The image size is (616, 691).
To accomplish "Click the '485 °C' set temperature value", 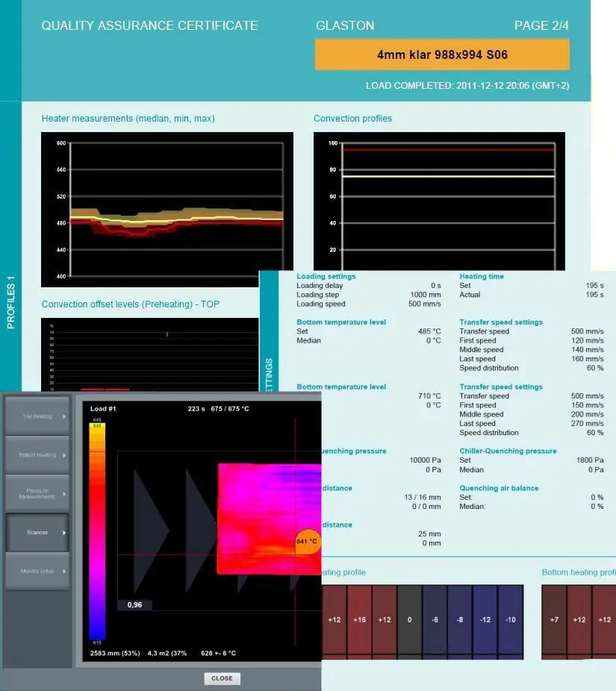I will tap(429, 331).
